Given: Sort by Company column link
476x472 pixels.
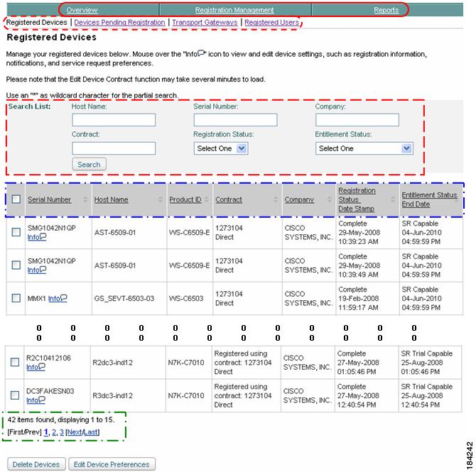Looking at the screenshot, I should tap(299, 199).
